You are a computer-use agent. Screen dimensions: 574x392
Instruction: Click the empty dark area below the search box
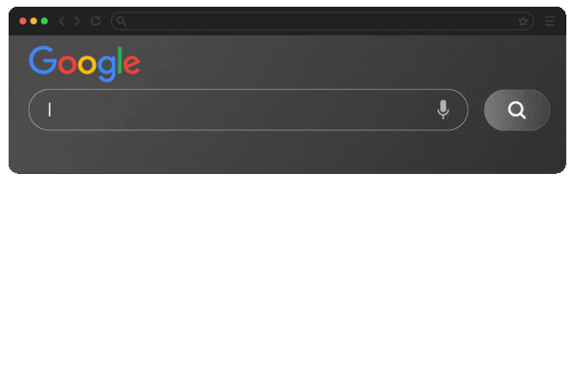pos(285,152)
